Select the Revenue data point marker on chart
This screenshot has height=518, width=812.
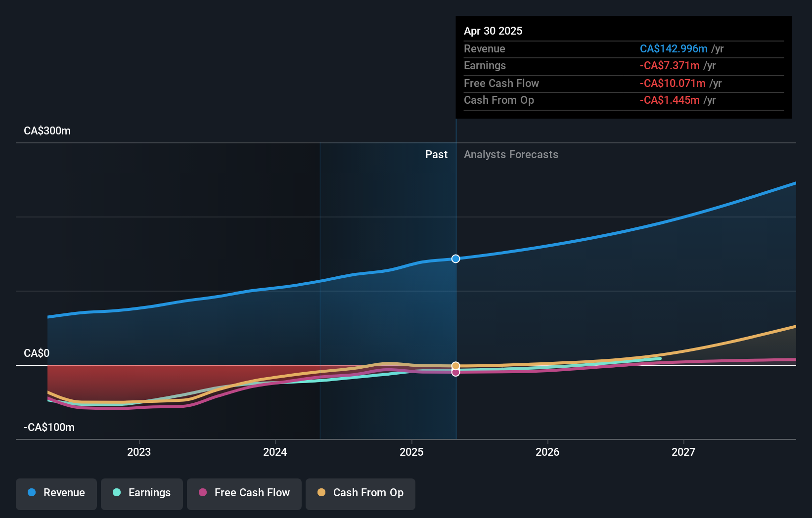click(x=455, y=259)
